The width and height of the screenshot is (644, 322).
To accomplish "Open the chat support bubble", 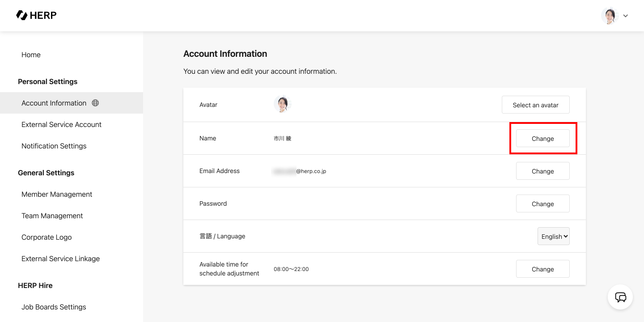I will [x=620, y=297].
